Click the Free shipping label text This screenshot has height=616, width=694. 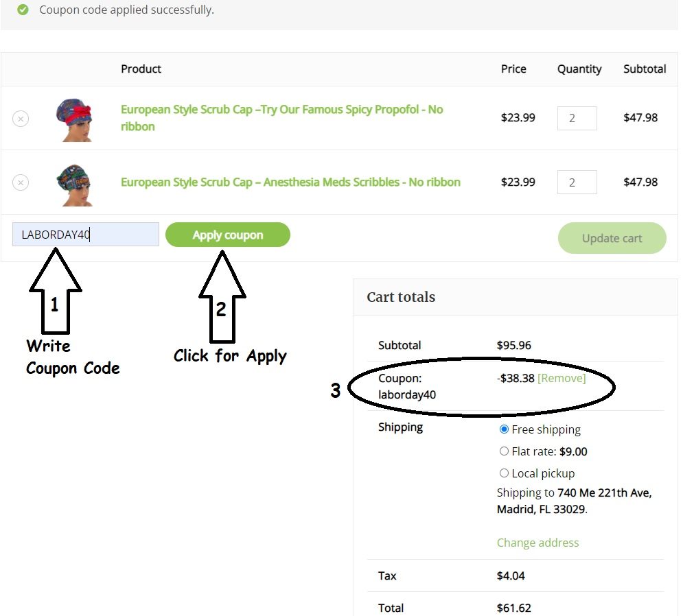[x=546, y=429]
